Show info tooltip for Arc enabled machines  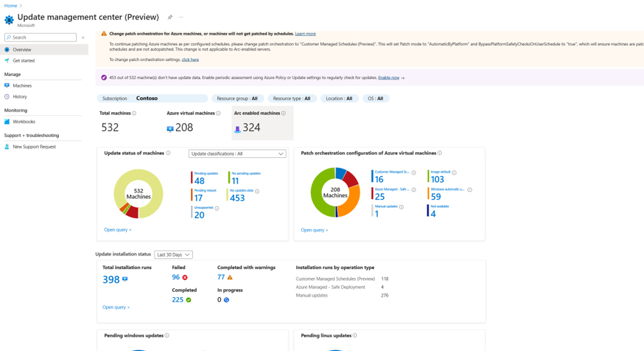click(284, 113)
